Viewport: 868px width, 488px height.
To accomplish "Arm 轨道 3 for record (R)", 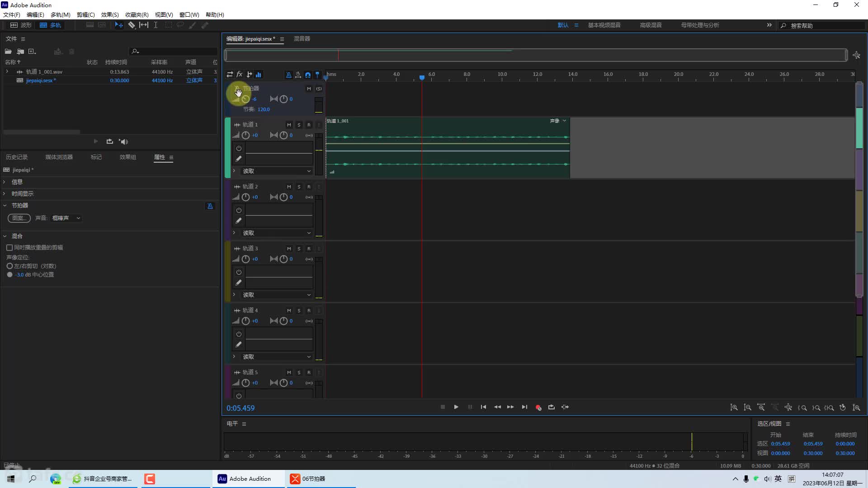I will tap(309, 249).
